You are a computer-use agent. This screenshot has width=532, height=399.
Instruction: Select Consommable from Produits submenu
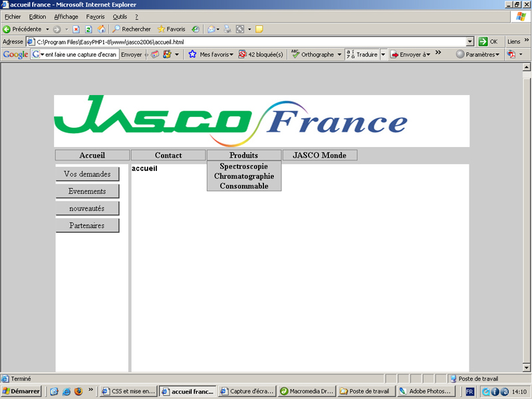[x=244, y=186]
